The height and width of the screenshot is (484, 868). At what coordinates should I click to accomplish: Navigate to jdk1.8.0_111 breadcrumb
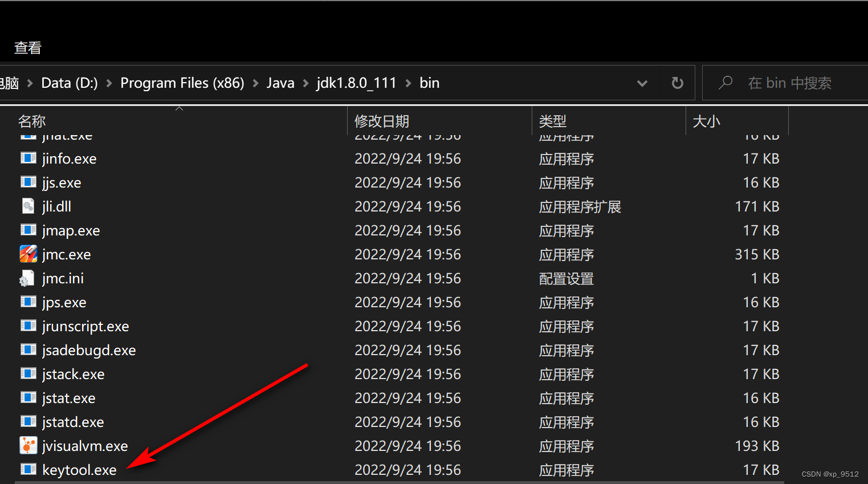pos(357,83)
